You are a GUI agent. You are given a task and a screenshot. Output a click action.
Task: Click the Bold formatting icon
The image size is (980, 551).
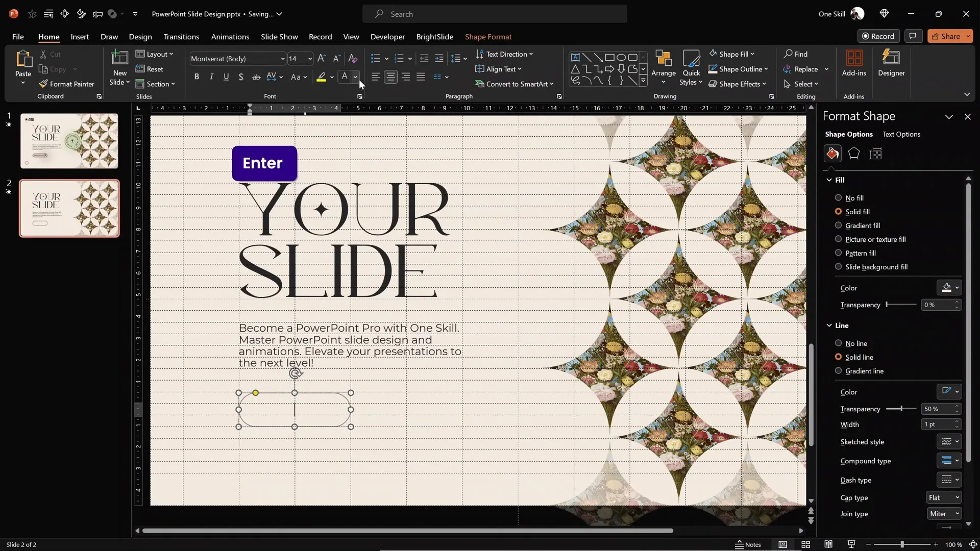click(x=197, y=77)
